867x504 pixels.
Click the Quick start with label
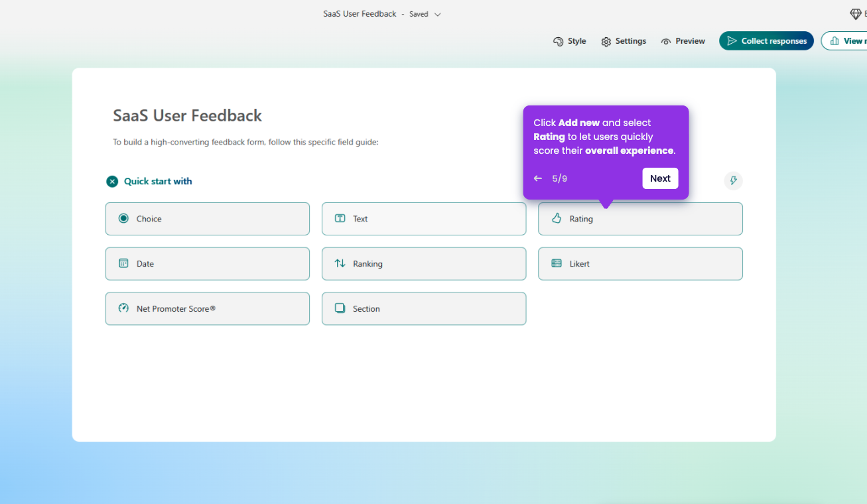[x=158, y=181]
